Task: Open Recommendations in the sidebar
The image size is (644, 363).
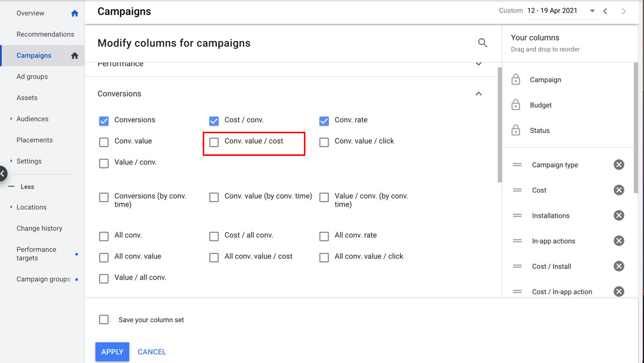Action: [x=45, y=34]
